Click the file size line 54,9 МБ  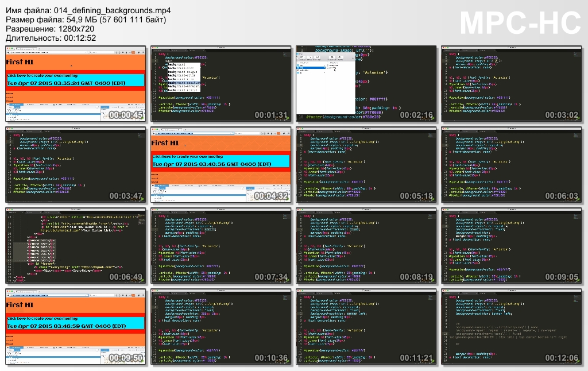click(x=86, y=20)
